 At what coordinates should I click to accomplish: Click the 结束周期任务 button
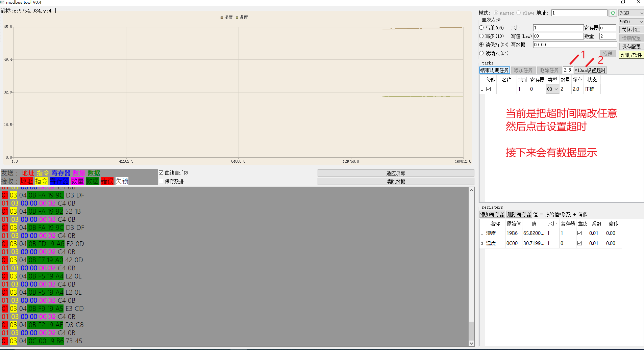[x=494, y=70]
